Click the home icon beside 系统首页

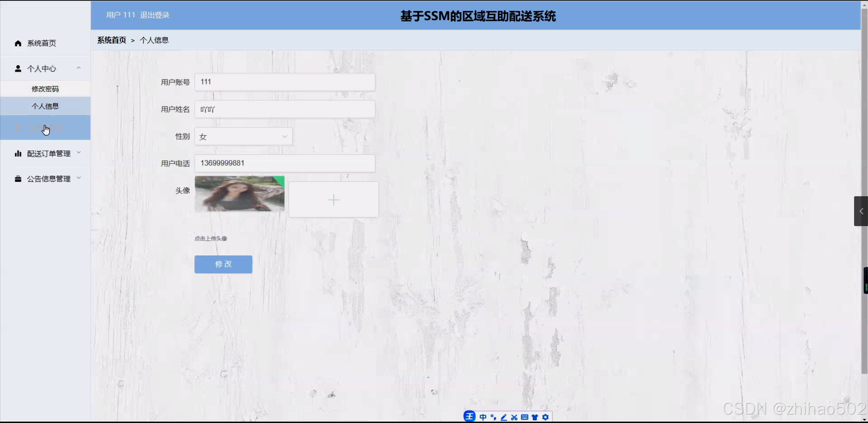click(x=18, y=43)
